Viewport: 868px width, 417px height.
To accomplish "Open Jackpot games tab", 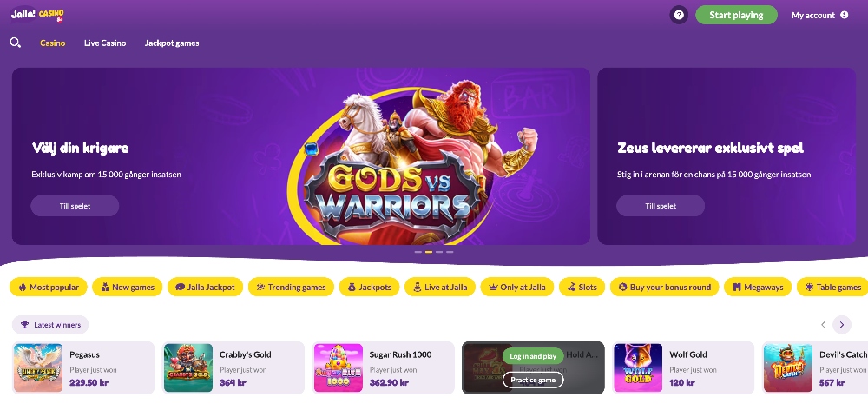I will tap(172, 43).
